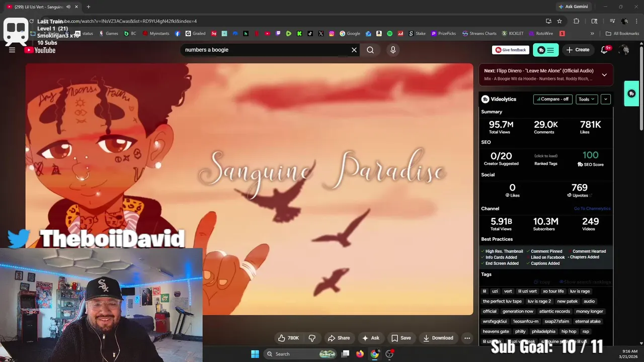The height and width of the screenshot is (362, 644).
Task: Bookmark this page with star icon
Action: click(559, 21)
